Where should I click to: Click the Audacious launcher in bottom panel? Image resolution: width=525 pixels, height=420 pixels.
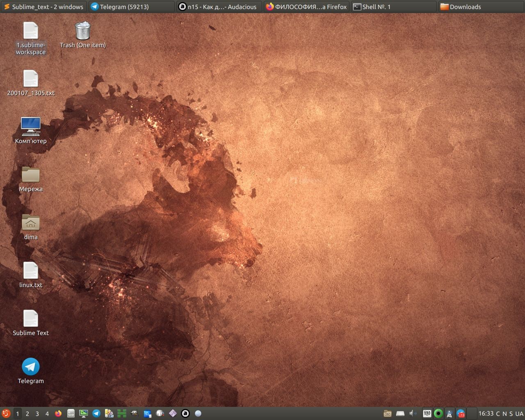(x=185, y=413)
